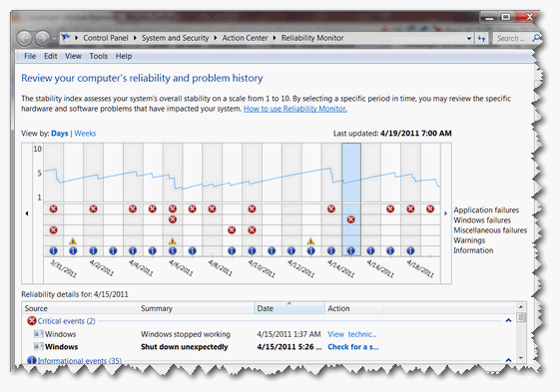This screenshot has height=392, width=560.
Task: Select the Windows failure icon on 4/15/2011
Action: (351, 219)
